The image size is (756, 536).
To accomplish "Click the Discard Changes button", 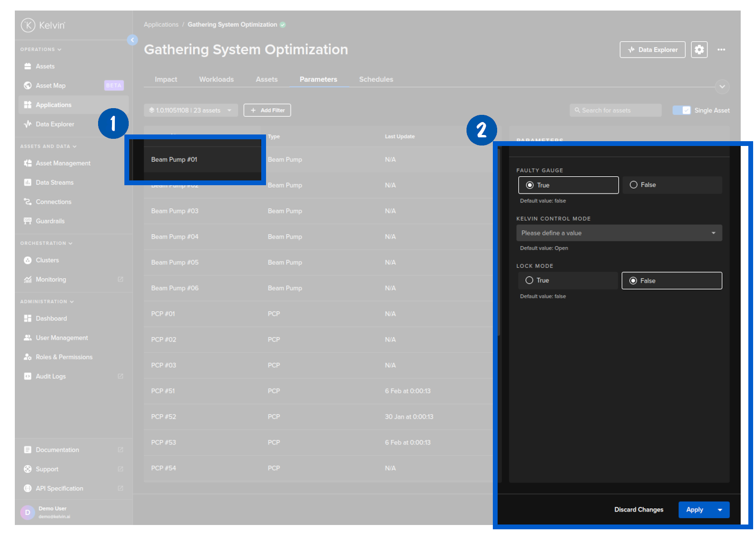I will (x=639, y=510).
